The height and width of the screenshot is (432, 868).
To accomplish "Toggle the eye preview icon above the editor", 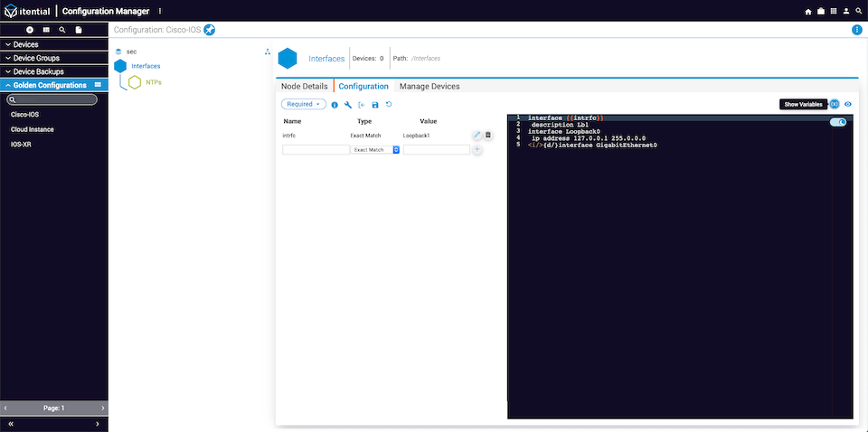I will pyautogui.click(x=847, y=104).
